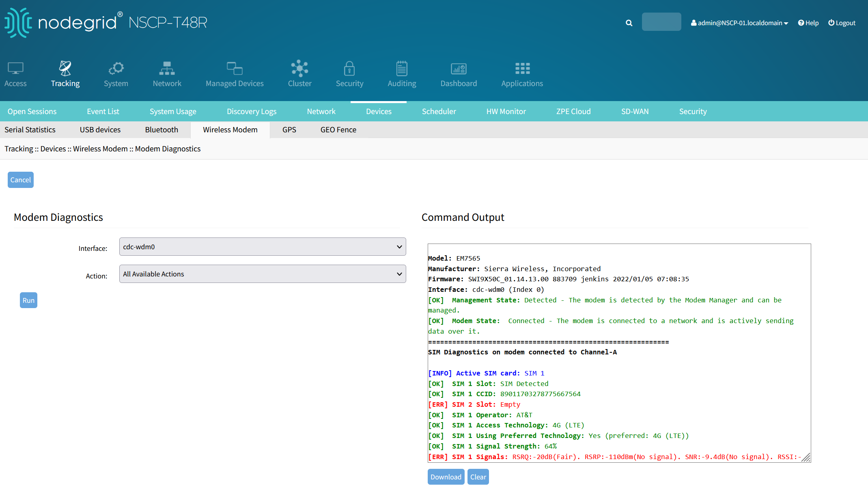
Task: Open the Interface dropdown cdc-wdm0
Action: click(x=263, y=247)
